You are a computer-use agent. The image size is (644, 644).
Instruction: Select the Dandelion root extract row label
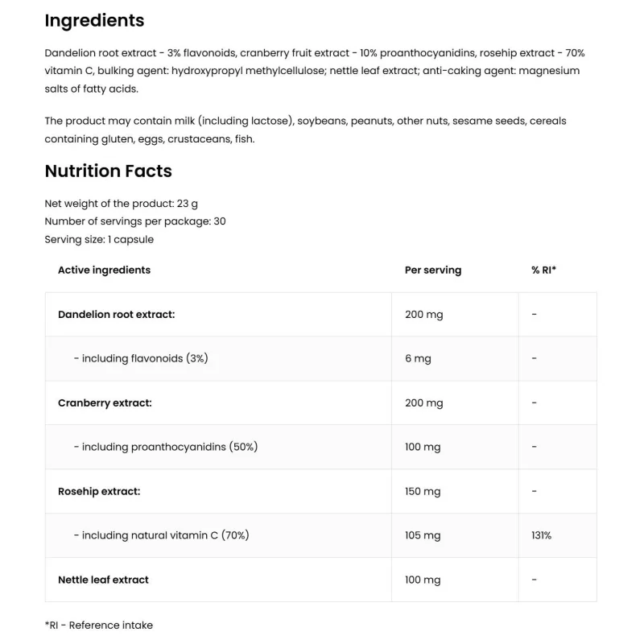(116, 315)
